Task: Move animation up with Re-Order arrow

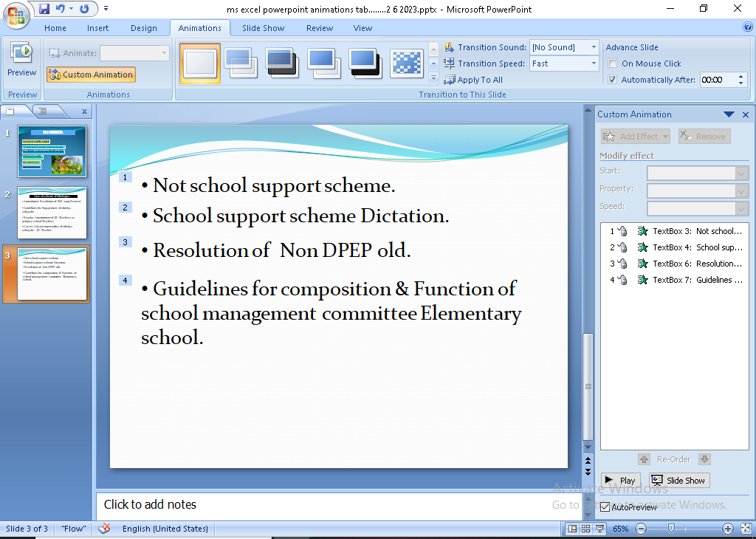Action: coord(644,459)
